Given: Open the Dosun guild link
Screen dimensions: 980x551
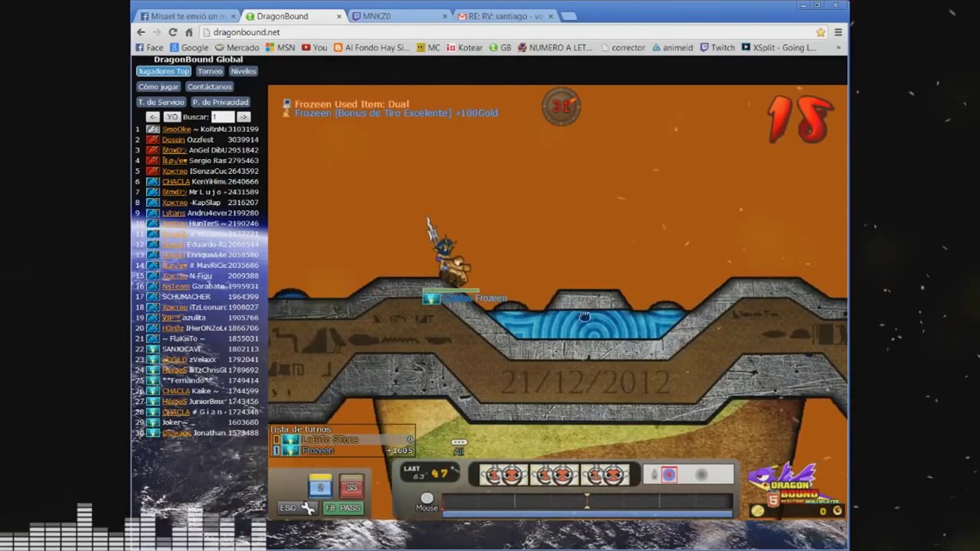Looking at the screenshot, I should coord(173,140).
